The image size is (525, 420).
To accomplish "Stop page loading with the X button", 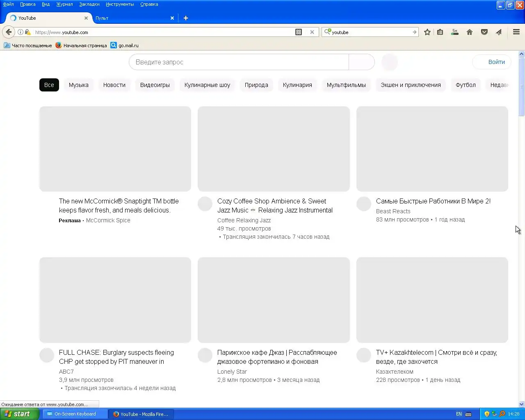I will pyautogui.click(x=312, y=32).
